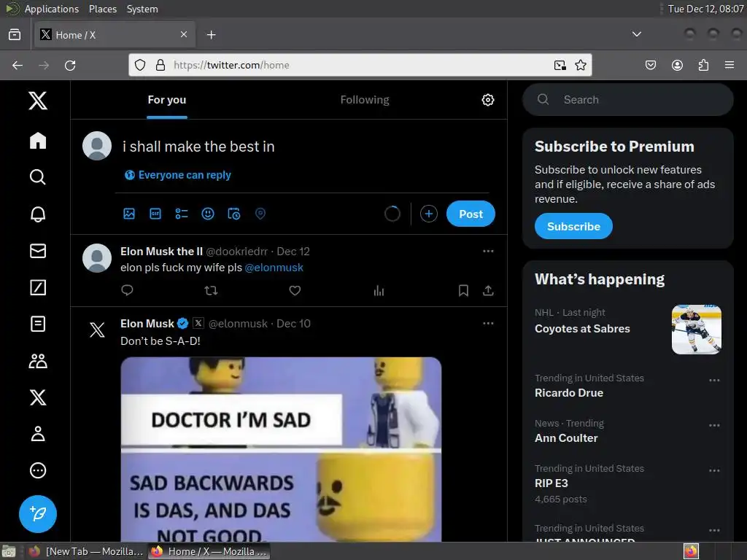Screen dimensions: 747x560
Task: Open Coyotes at Sabres hockey thumbnail
Action: pos(696,330)
